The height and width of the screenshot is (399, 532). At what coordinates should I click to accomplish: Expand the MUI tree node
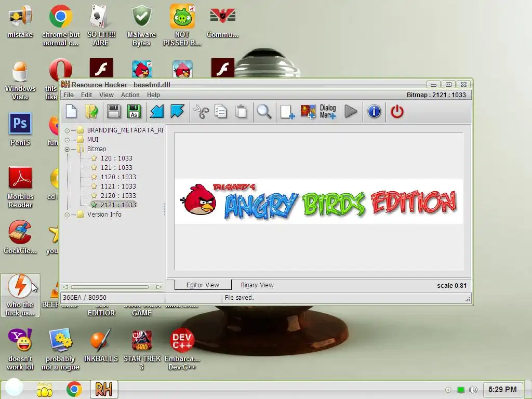[67, 140]
